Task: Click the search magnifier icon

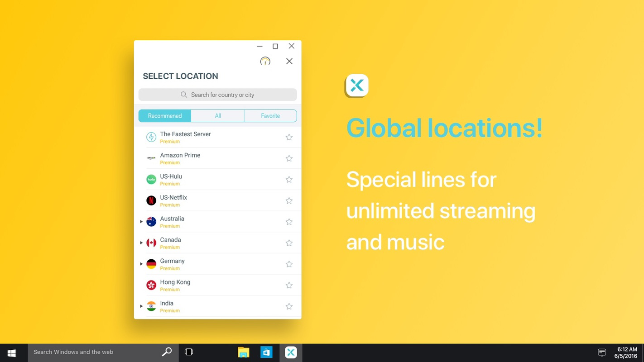Action: [x=184, y=95]
